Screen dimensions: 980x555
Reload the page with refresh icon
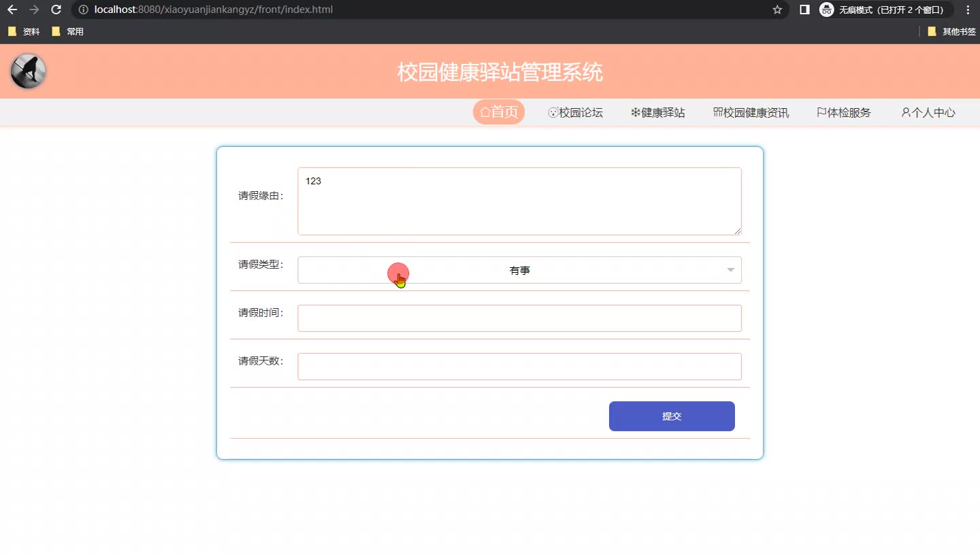(56, 10)
